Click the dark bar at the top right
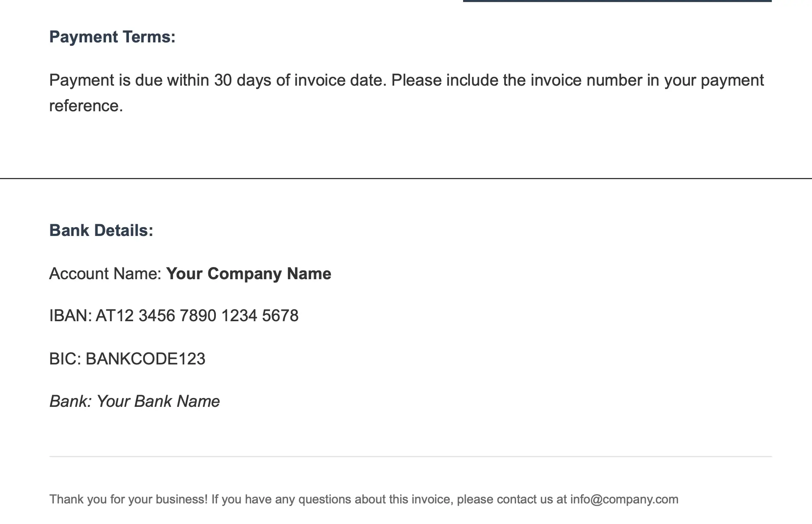 pos(617,1)
